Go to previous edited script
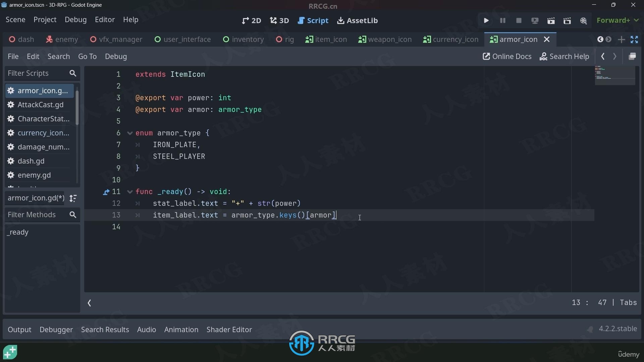Viewport: 644px width, 362px height. (x=603, y=56)
